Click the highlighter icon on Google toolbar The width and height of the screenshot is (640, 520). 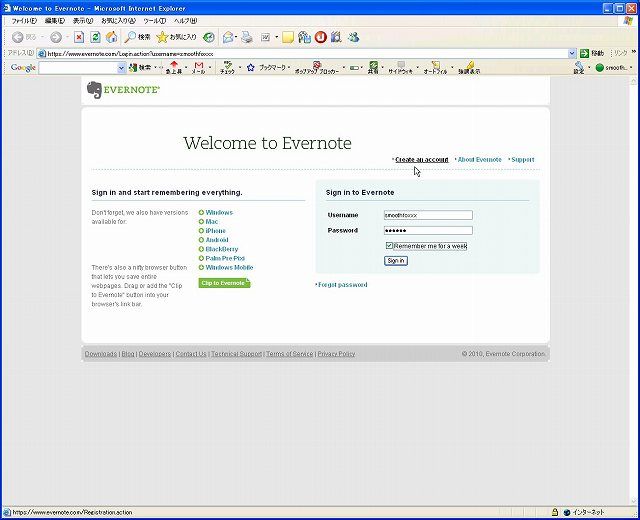click(x=469, y=65)
